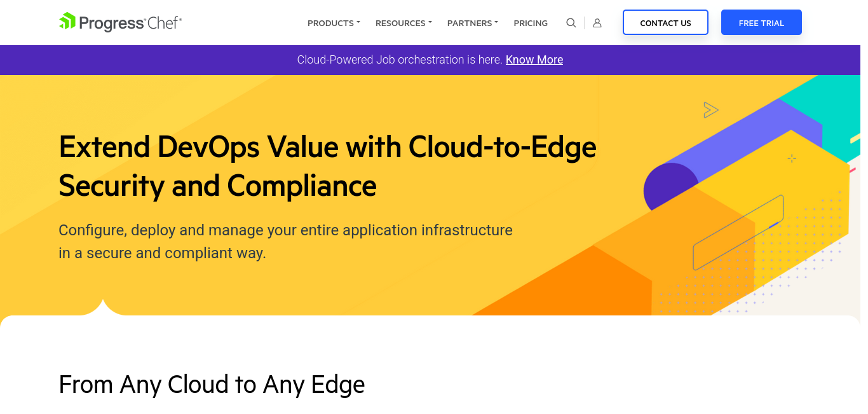The height and width of the screenshot is (414, 868).
Task: Open the Pricing menu item
Action: pyautogui.click(x=531, y=23)
